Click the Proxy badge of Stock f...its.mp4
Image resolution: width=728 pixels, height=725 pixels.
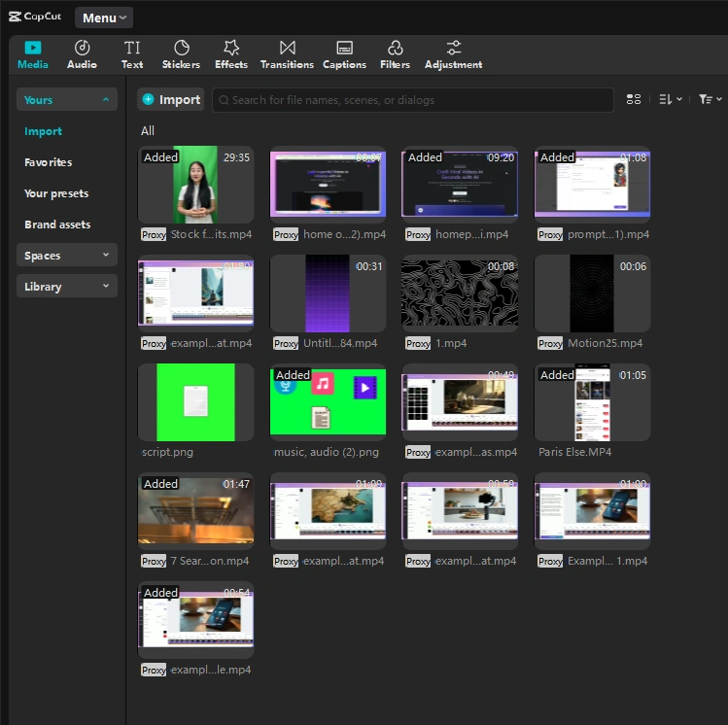154,234
